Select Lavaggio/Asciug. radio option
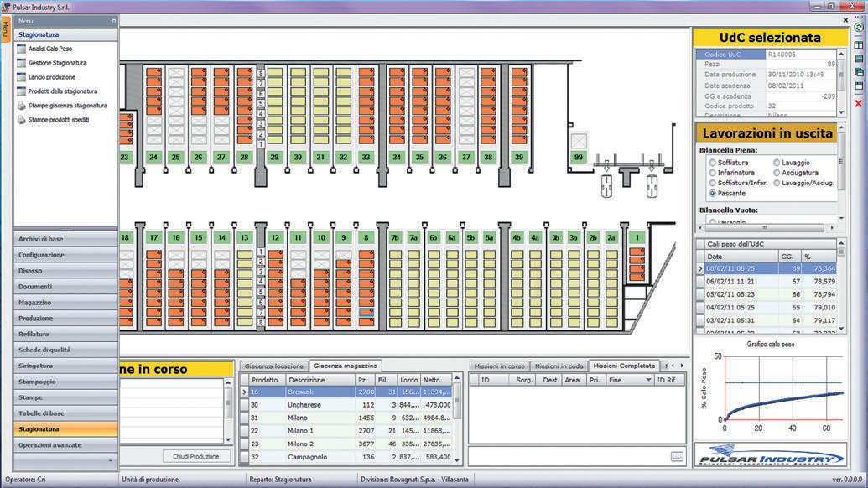 pos(777,183)
